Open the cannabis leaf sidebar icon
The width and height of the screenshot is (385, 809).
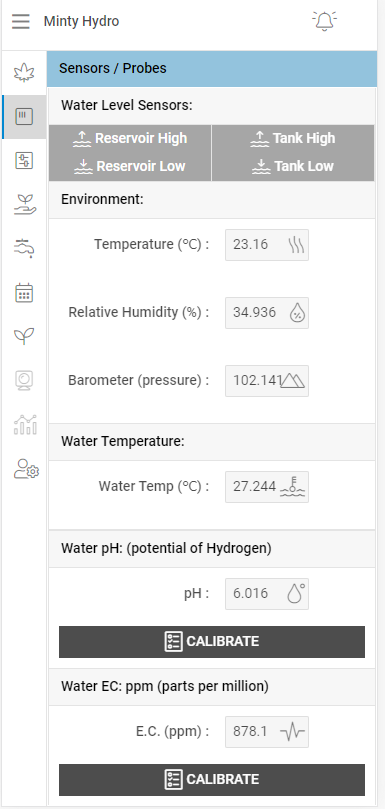click(x=24, y=73)
